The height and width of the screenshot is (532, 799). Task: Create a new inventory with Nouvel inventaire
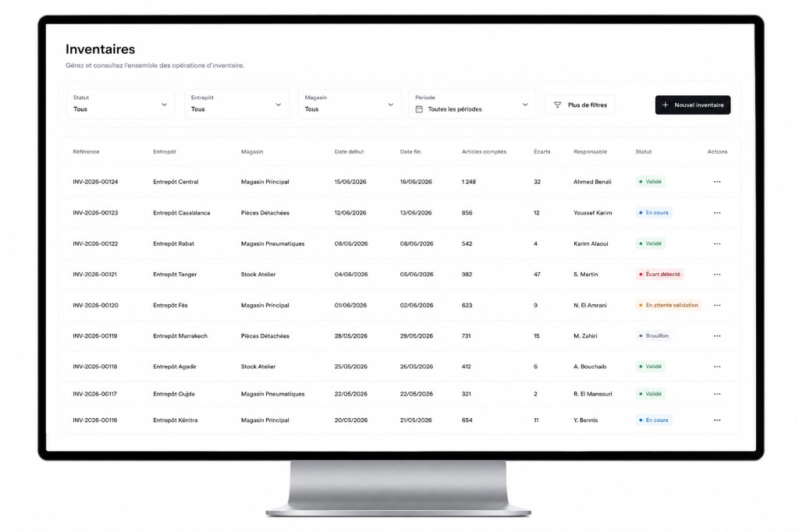[693, 105]
